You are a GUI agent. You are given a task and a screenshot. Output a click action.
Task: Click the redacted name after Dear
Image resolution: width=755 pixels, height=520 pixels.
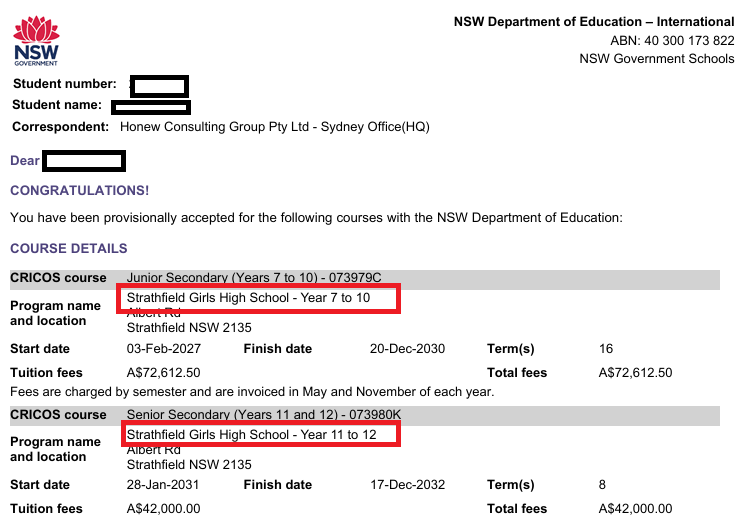[84, 161]
